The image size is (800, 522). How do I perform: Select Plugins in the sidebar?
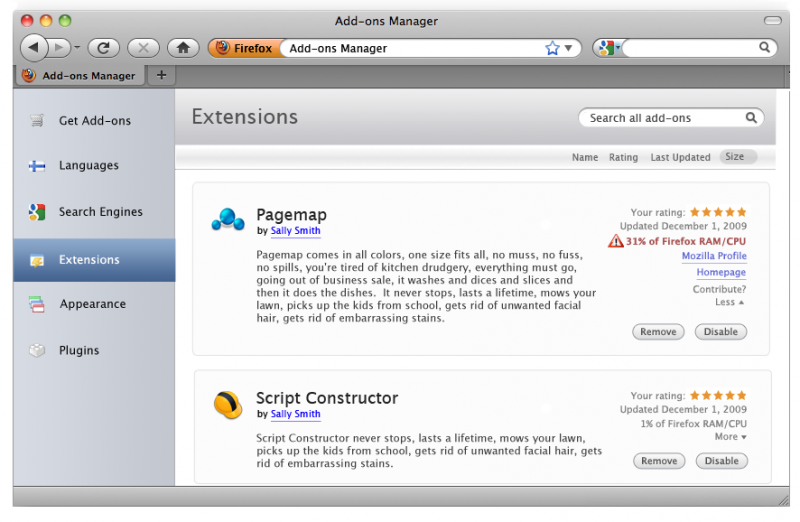click(x=78, y=351)
